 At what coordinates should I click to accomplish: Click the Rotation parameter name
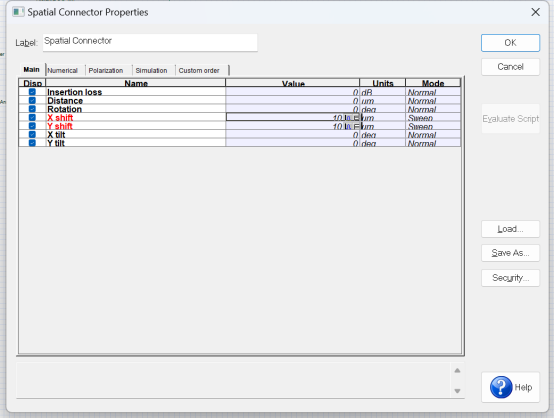(64, 109)
